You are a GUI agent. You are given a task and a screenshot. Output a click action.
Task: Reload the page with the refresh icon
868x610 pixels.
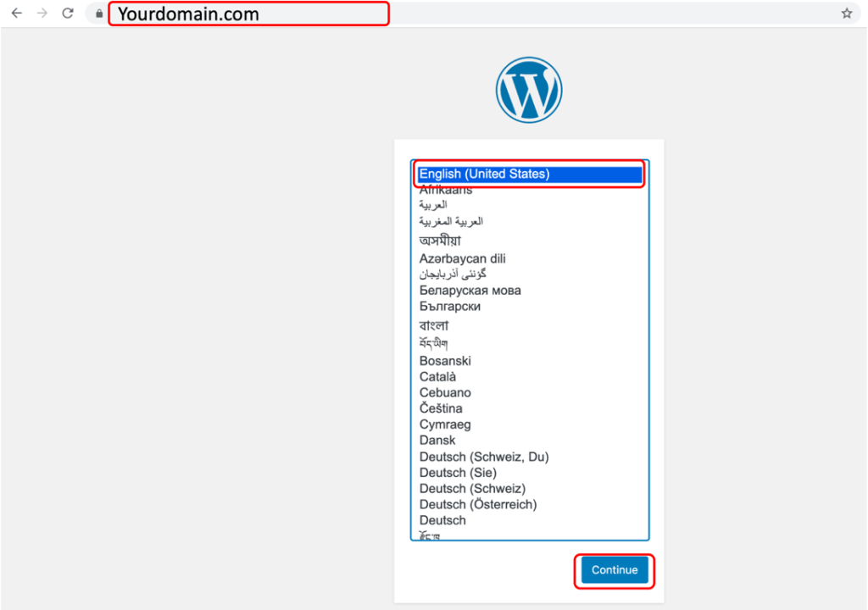(x=68, y=14)
